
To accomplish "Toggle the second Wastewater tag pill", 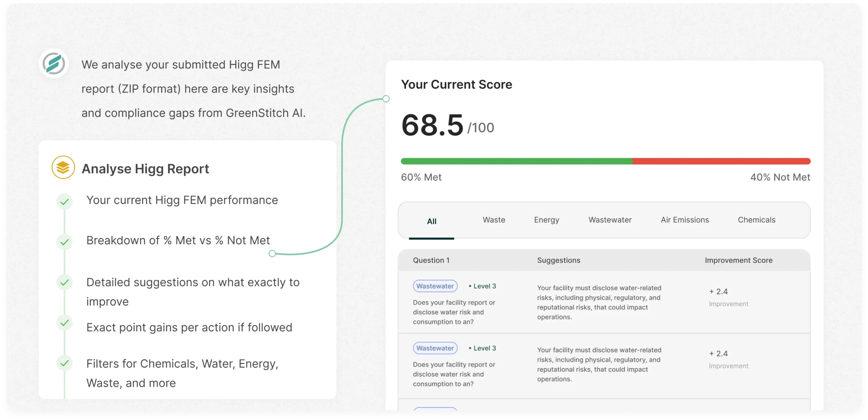I will coord(435,348).
